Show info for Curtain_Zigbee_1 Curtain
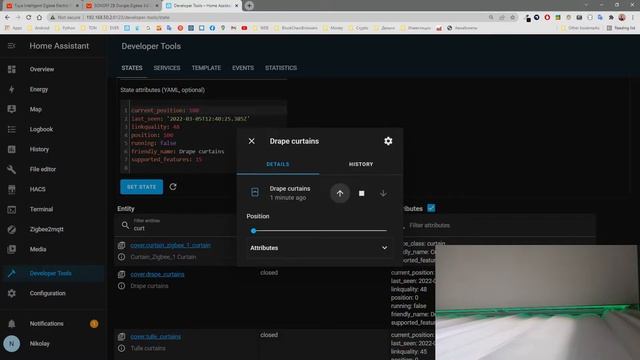 click(x=121, y=257)
